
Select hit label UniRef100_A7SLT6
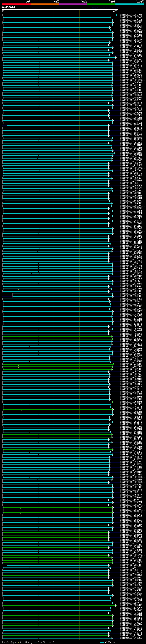[131, 45]
